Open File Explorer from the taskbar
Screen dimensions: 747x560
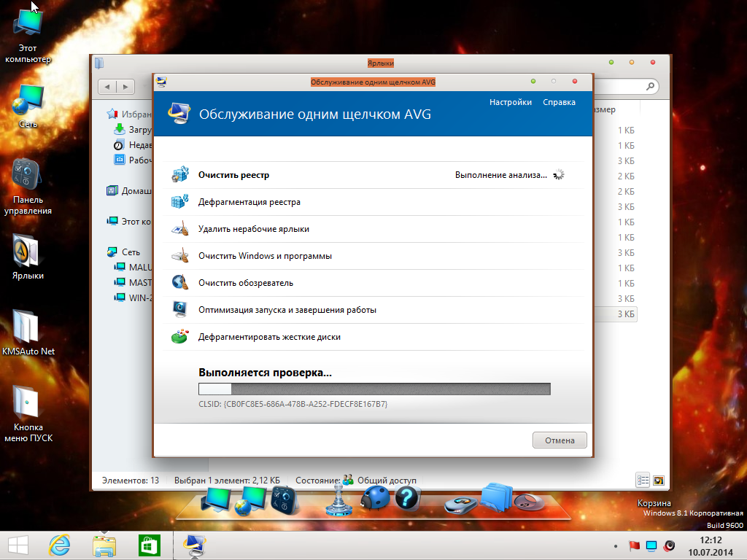pyautogui.click(x=104, y=545)
